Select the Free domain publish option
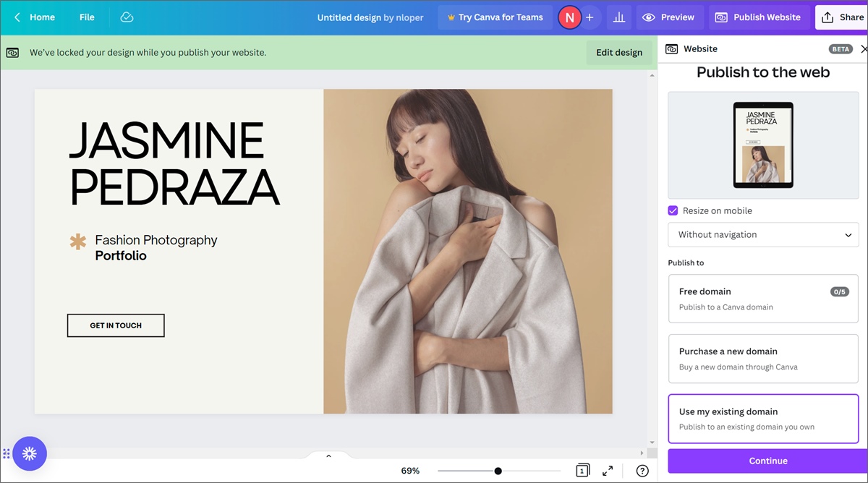Viewport: 868px width, 483px height. (x=763, y=299)
